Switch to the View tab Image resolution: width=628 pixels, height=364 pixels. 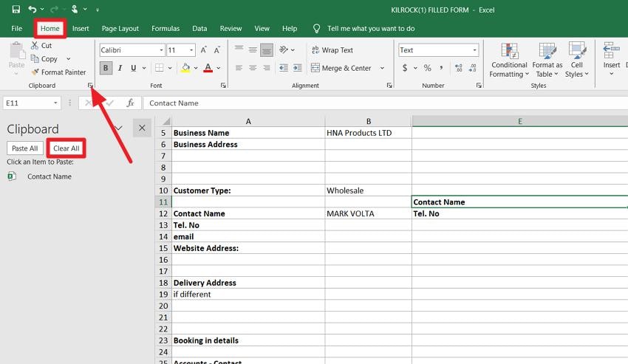[262, 29]
